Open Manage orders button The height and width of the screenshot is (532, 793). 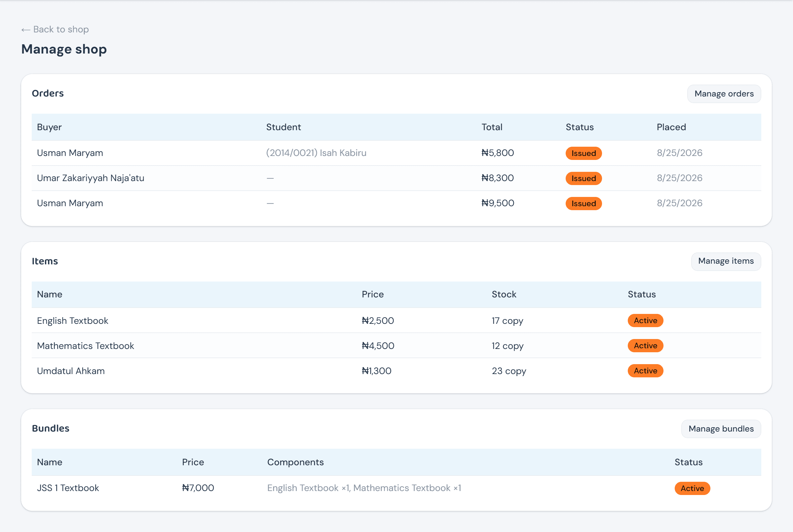click(x=724, y=94)
